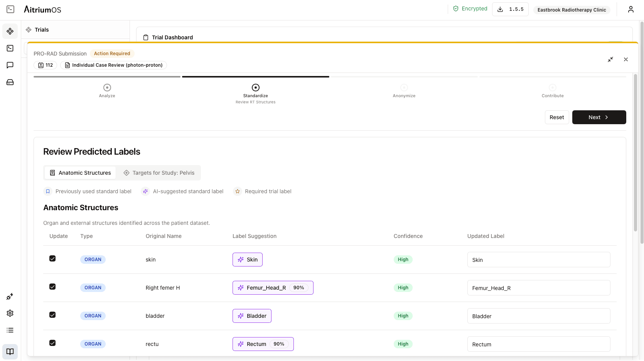This screenshot has height=361, width=644.
Task: Open the chat icon in left sidebar
Action: pos(10,65)
